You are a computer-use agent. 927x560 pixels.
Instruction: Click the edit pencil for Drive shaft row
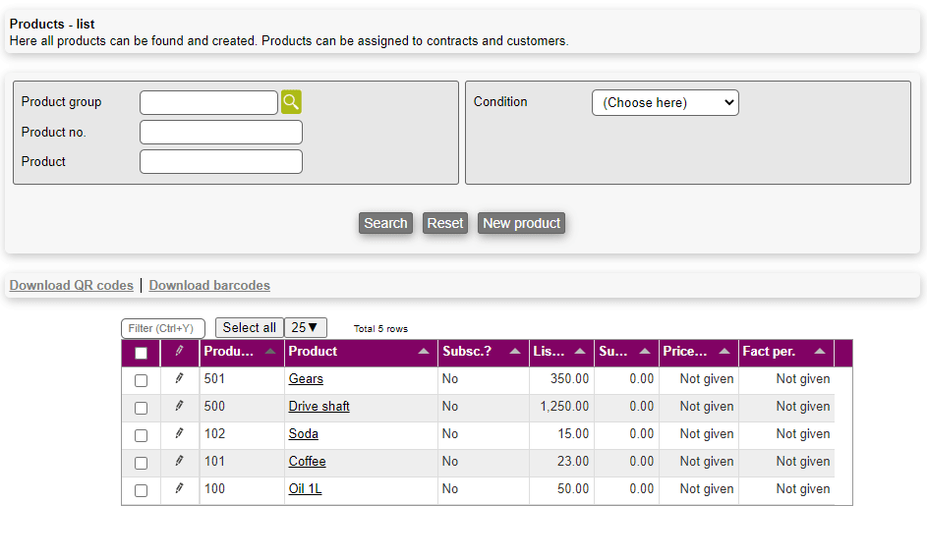pyautogui.click(x=179, y=406)
